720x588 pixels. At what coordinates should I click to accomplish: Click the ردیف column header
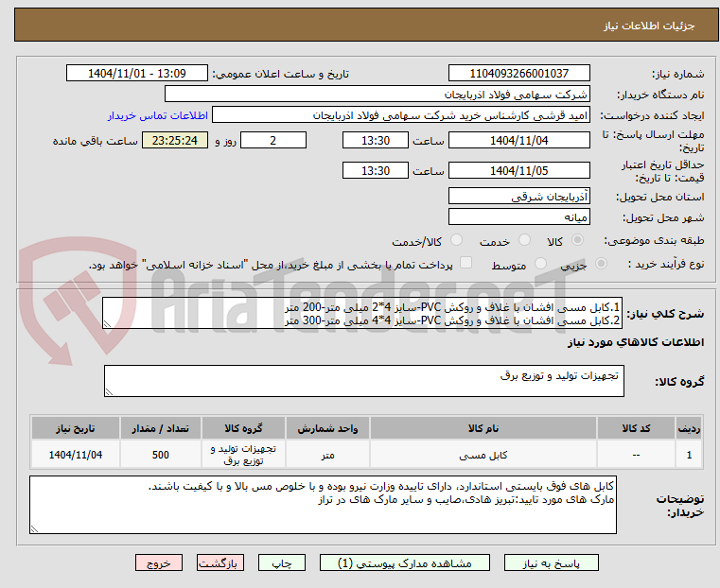pos(689,428)
